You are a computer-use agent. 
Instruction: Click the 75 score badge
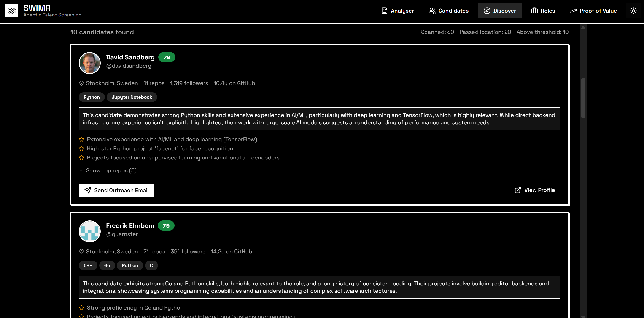pyautogui.click(x=166, y=226)
